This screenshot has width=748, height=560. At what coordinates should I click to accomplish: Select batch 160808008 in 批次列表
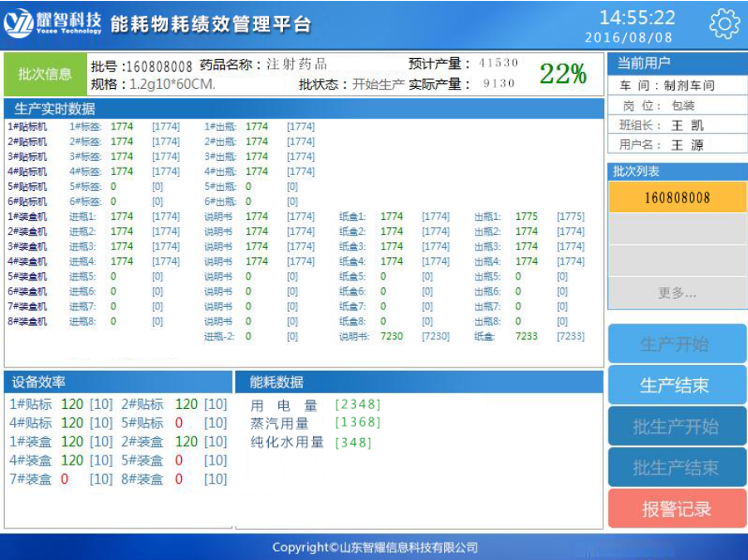[677, 197]
